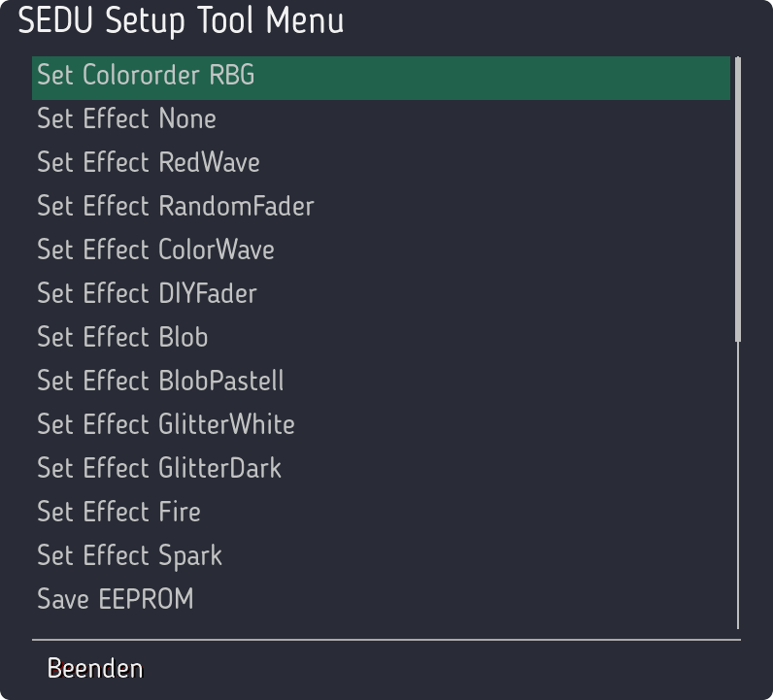Activate the Set Effect RedWave option

tap(148, 163)
